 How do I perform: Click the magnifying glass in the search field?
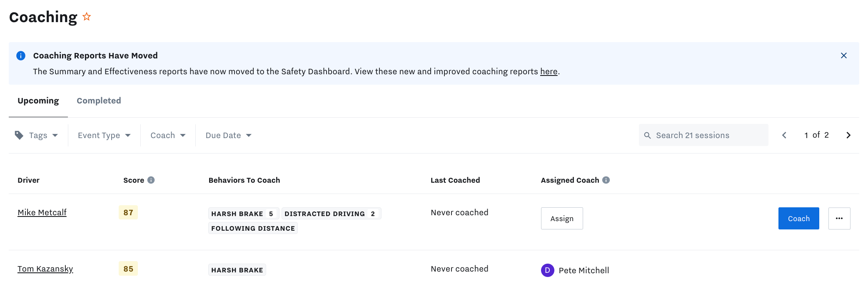(x=648, y=135)
